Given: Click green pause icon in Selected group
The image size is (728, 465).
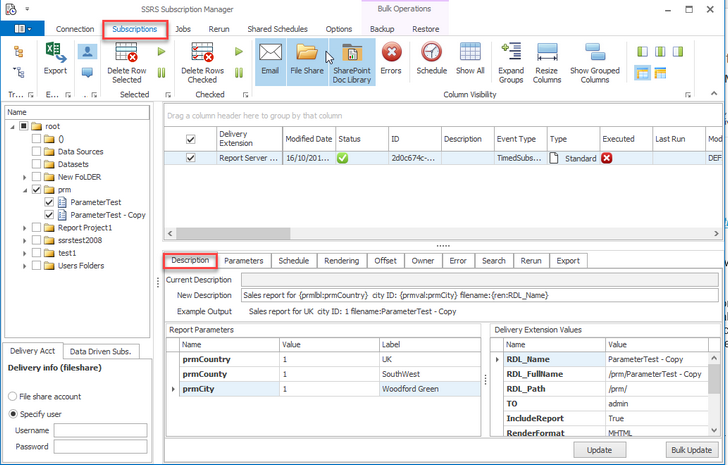Looking at the screenshot, I should [x=162, y=72].
